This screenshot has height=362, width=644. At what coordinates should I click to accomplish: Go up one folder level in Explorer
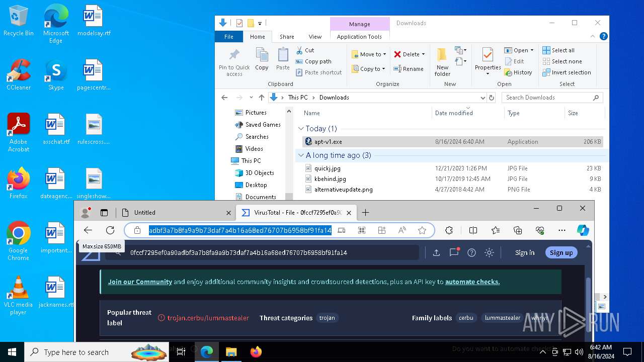pyautogui.click(x=261, y=98)
